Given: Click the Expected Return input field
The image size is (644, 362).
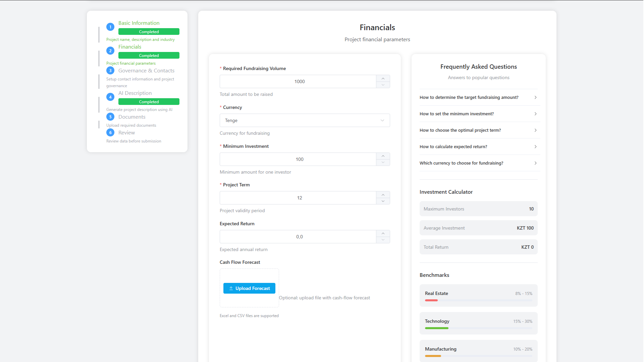Looking at the screenshot, I should tap(298, 237).
